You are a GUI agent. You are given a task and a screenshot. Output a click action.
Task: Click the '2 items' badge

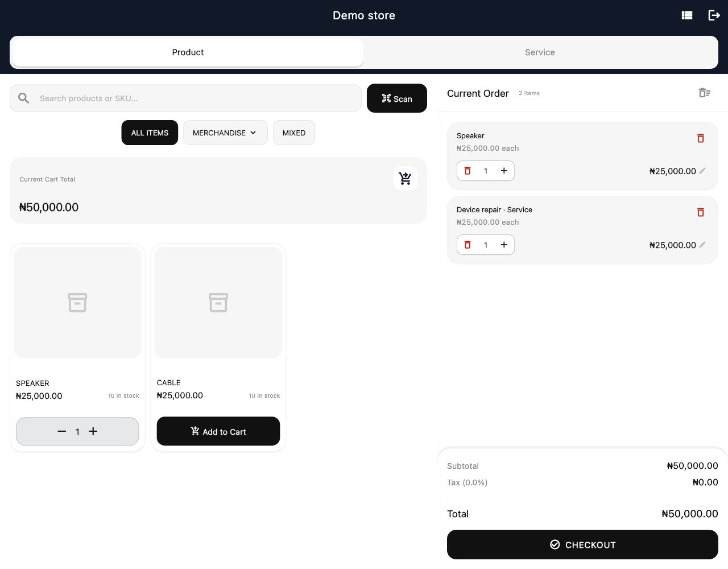coord(530,93)
